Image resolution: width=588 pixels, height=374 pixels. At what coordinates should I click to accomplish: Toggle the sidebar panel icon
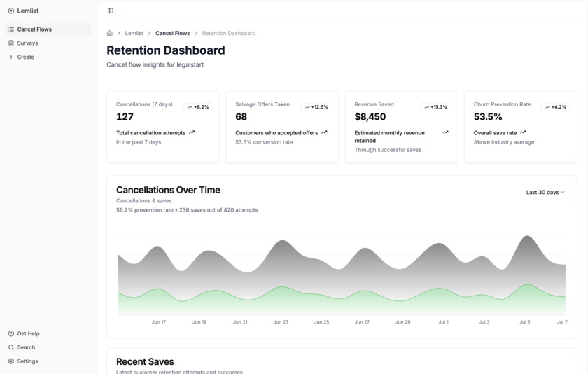[111, 11]
